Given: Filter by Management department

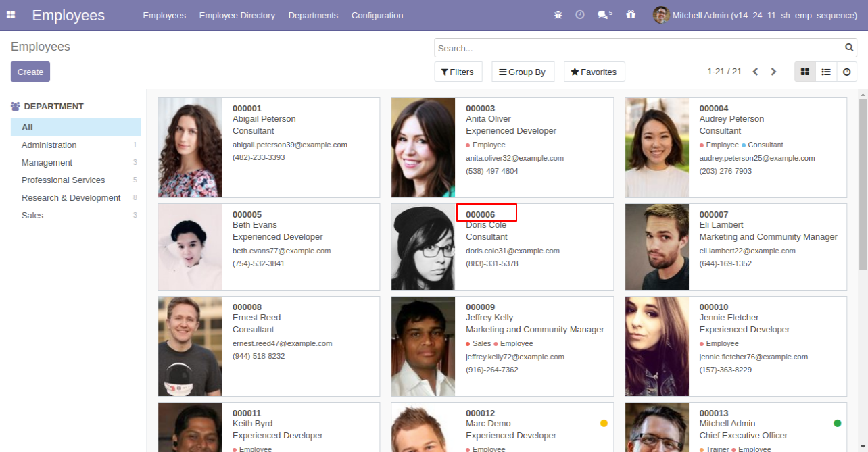Looking at the screenshot, I should click(76, 162).
